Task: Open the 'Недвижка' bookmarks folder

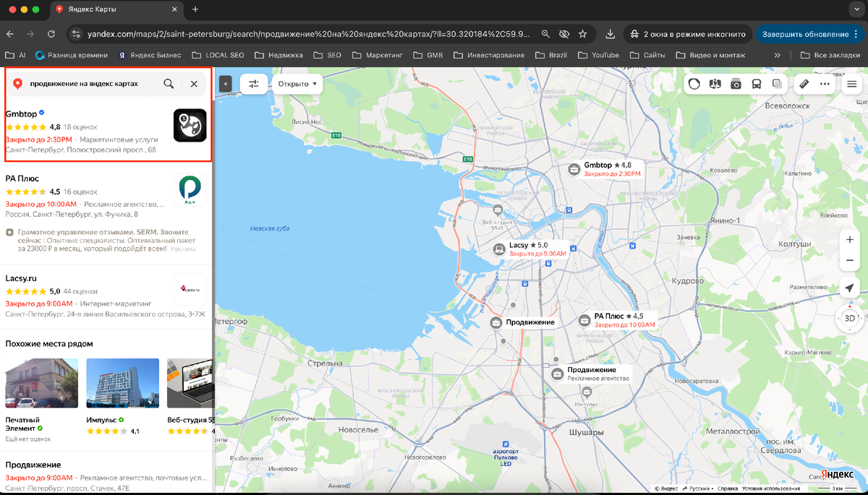Action: (x=278, y=55)
